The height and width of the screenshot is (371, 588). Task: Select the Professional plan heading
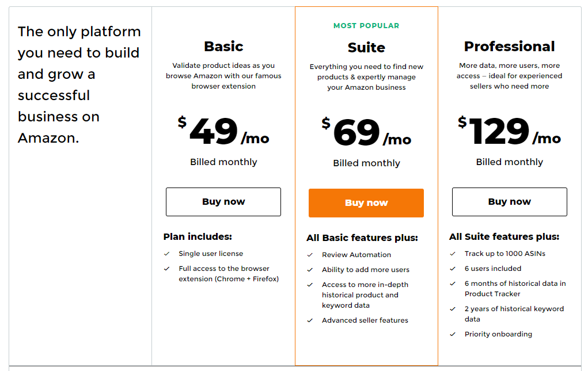pos(509,47)
